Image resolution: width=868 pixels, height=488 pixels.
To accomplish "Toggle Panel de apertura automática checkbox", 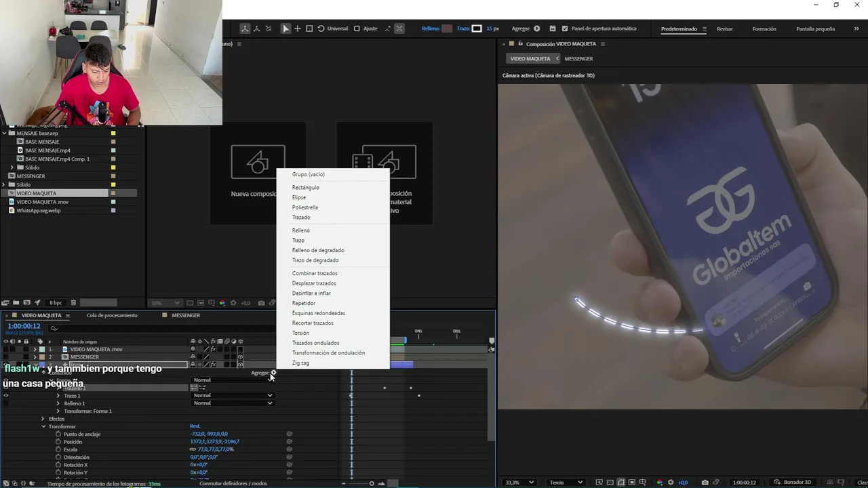I will pyautogui.click(x=565, y=28).
